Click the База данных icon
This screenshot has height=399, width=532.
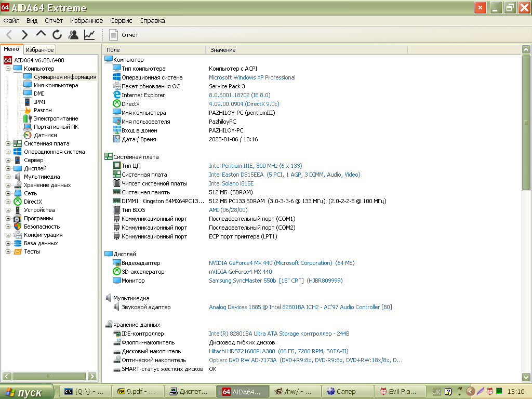[18, 243]
